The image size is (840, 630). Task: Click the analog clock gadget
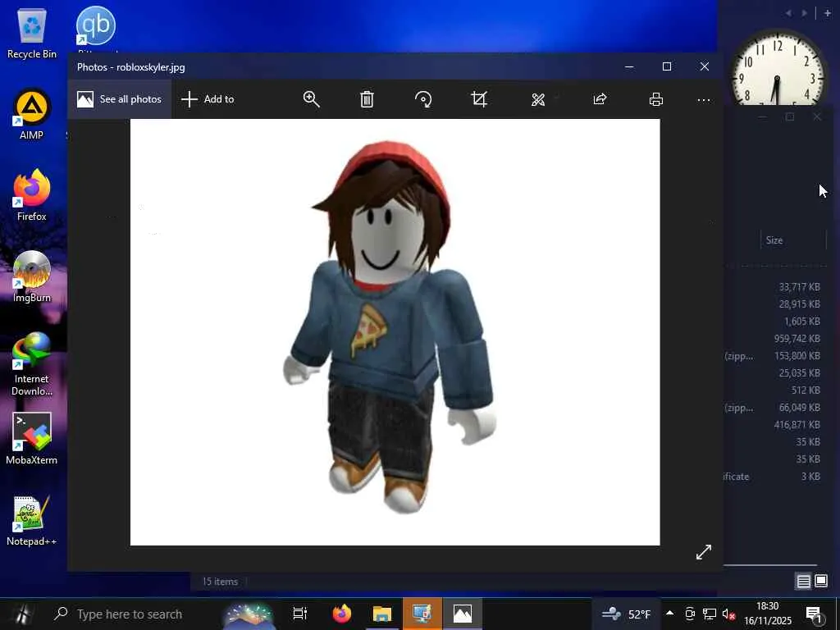pyautogui.click(x=778, y=69)
